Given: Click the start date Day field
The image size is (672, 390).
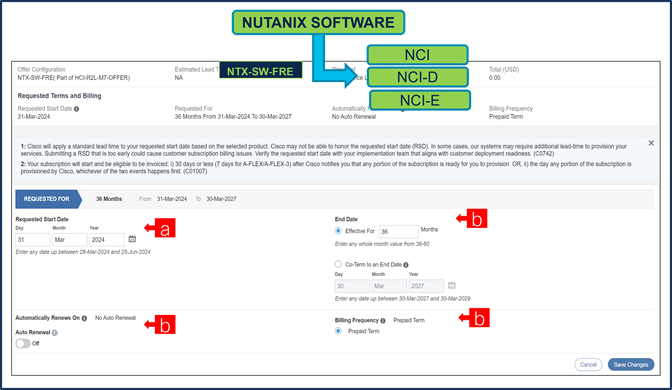Looking at the screenshot, I should pos(33,240).
